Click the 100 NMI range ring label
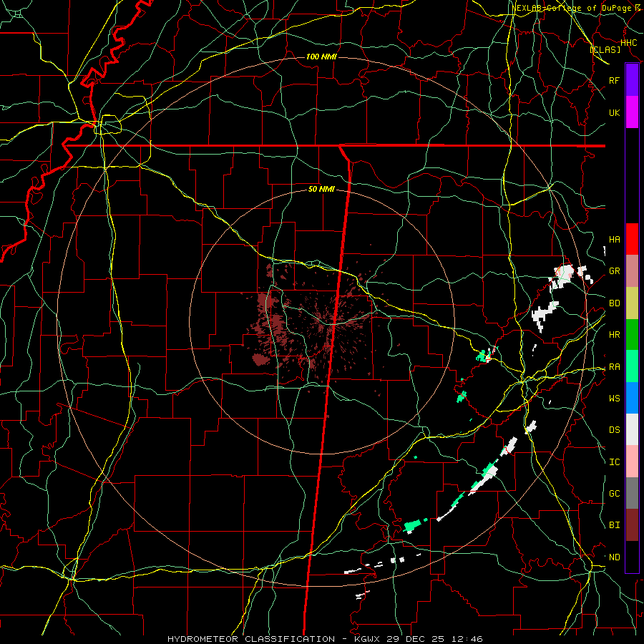644x644 pixels. tap(321, 57)
